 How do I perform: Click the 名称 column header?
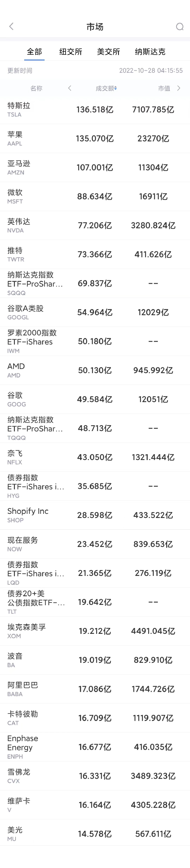coord(36,89)
